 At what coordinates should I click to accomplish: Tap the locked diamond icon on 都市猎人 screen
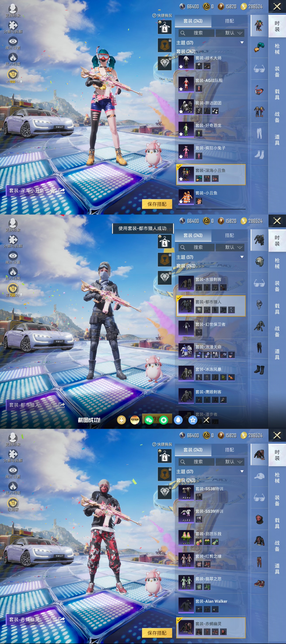(x=165, y=277)
